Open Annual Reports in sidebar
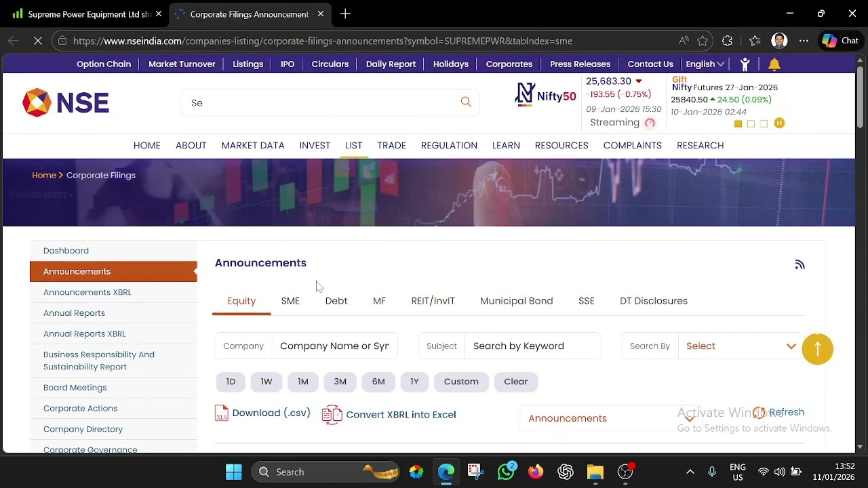Screen dimensions: 868x488 [x=74, y=313]
